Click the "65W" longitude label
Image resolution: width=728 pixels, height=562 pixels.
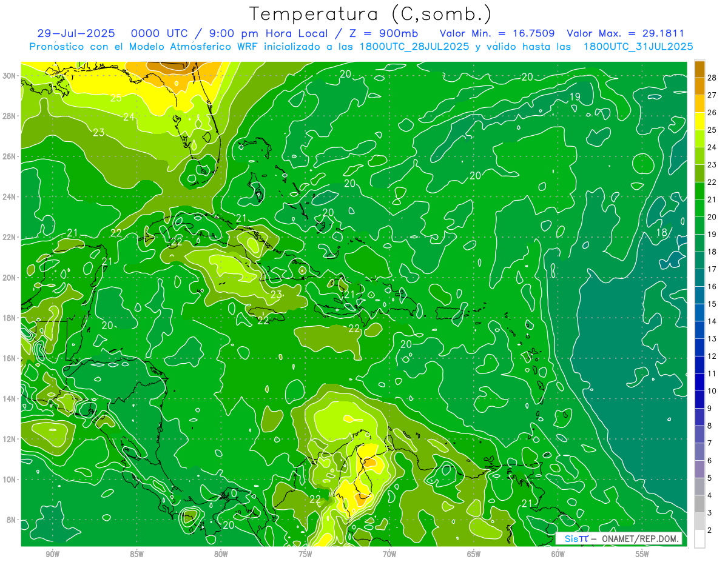coord(474,554)
